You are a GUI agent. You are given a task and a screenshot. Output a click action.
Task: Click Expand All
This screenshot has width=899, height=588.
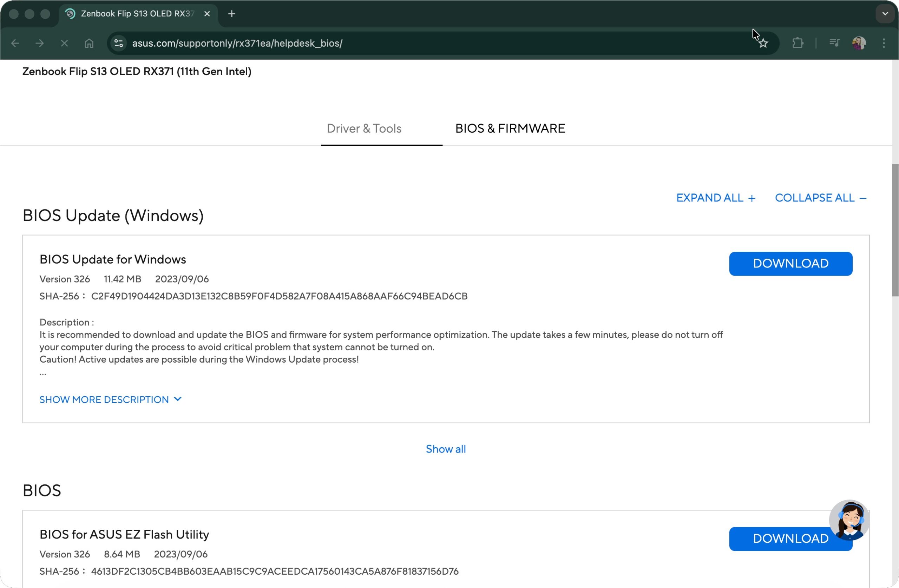716,197
